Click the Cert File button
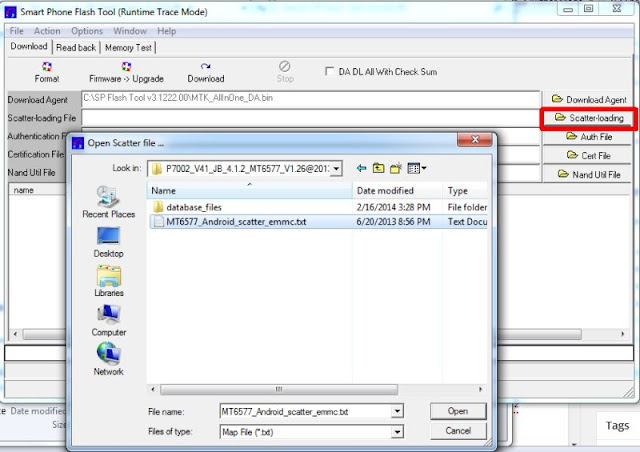The width and height of the screenshot is (640, 452). click(588, 156)
